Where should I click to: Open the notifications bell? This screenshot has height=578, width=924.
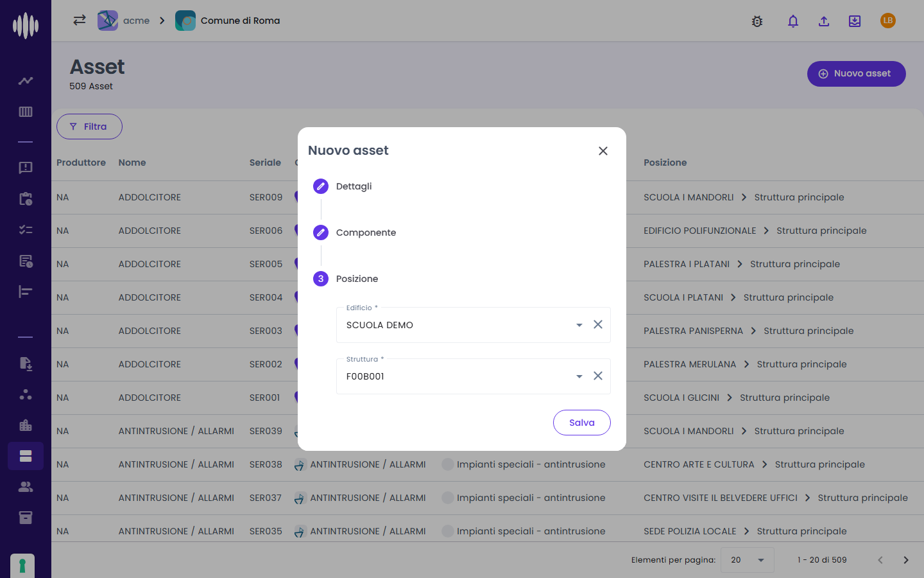[x=793, y=21]
